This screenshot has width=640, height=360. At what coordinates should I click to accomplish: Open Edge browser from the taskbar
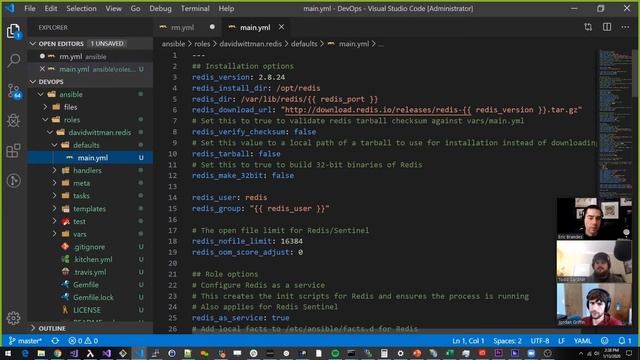coord(24,353)
